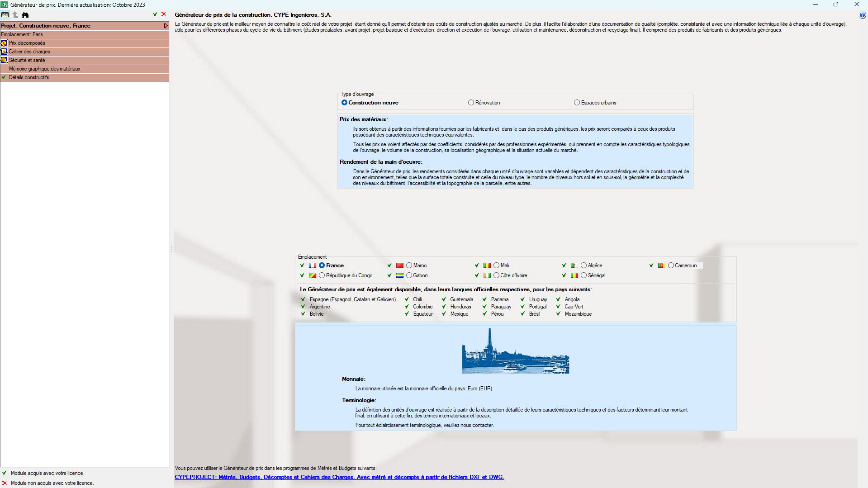Click the Équateur country entry
868x488 pixels.
point(423,314)
